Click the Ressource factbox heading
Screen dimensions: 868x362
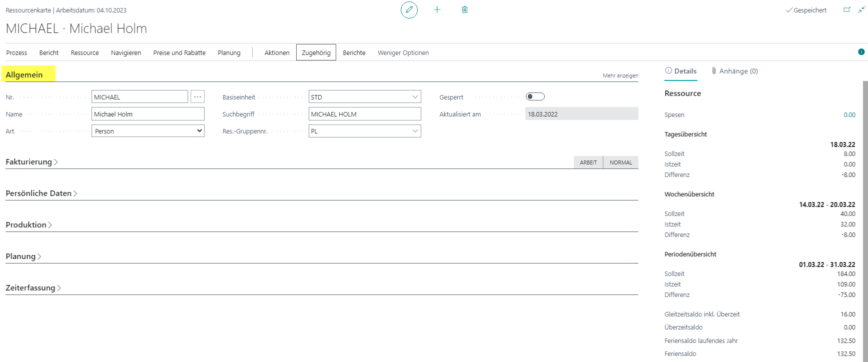(683, 93)
